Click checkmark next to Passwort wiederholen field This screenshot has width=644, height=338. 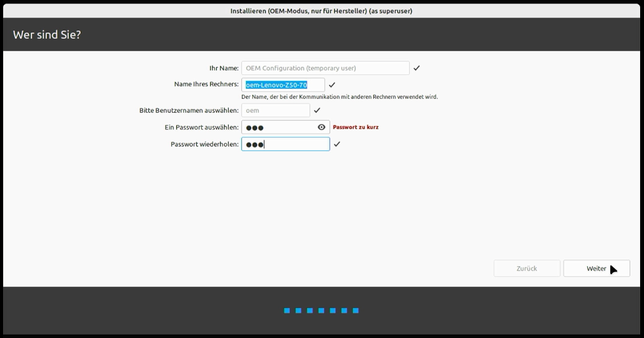coord(337,144)
